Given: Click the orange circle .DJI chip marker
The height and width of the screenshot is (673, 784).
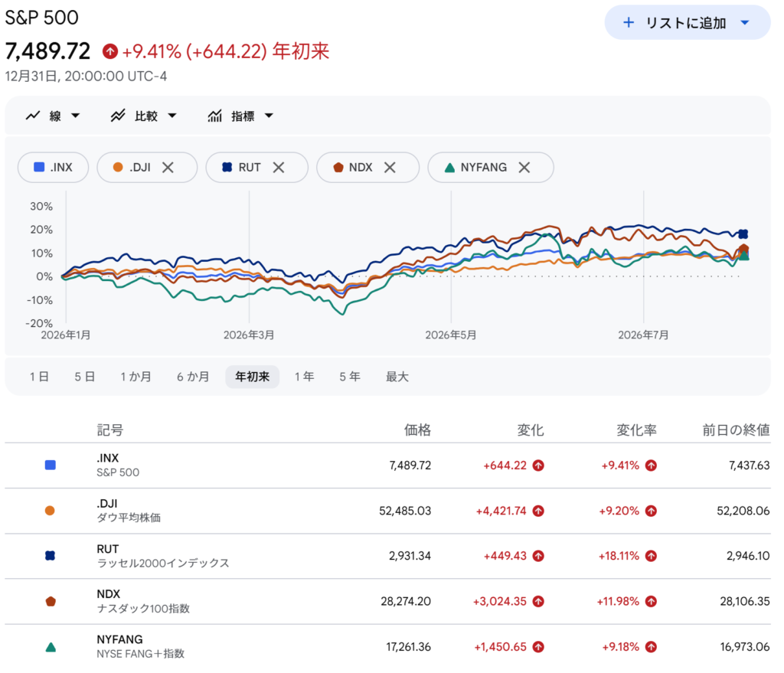Looking at the screenshot, I should coord(118,167).
